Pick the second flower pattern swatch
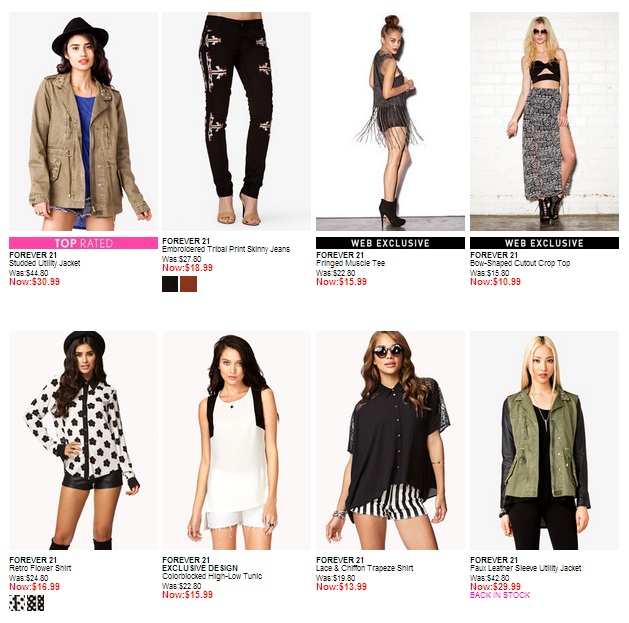Screen dimensions: 629x623 36,603
